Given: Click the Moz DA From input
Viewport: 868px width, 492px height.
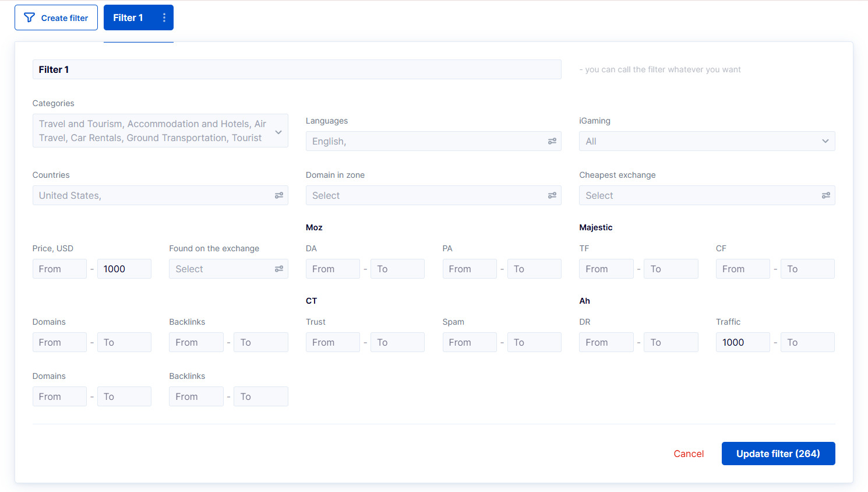Looking at the screenshot, I should (x=332, y=269).
